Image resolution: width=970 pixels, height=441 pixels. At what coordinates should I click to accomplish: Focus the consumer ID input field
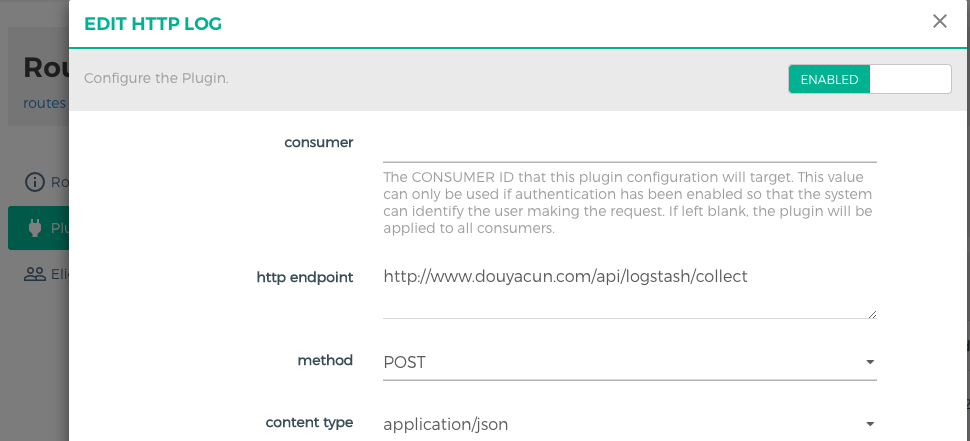[629, 145]
